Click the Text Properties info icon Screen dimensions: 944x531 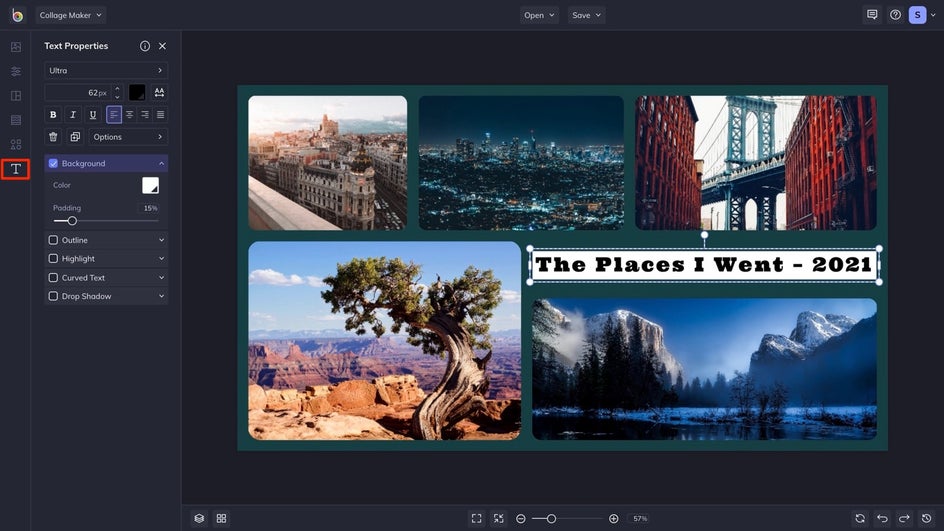(144, 46)
